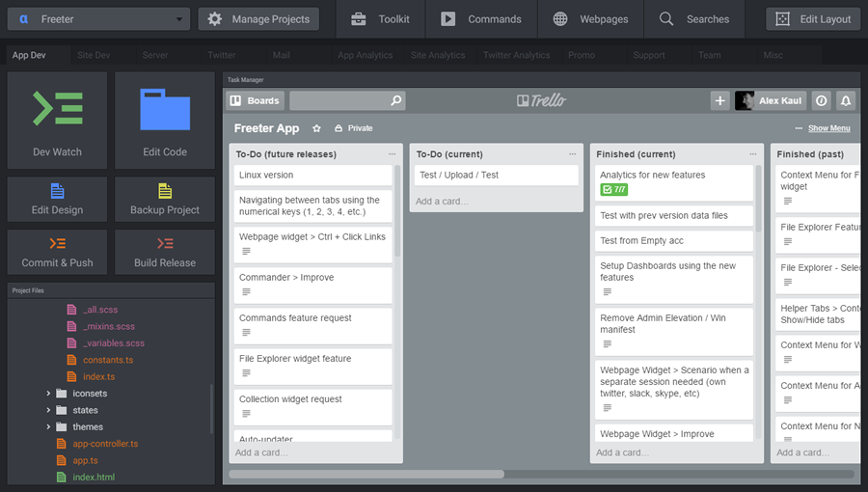The image size is (868, 492).
Task: Open the Trello notifications bell
Action: tap(845, 100)
